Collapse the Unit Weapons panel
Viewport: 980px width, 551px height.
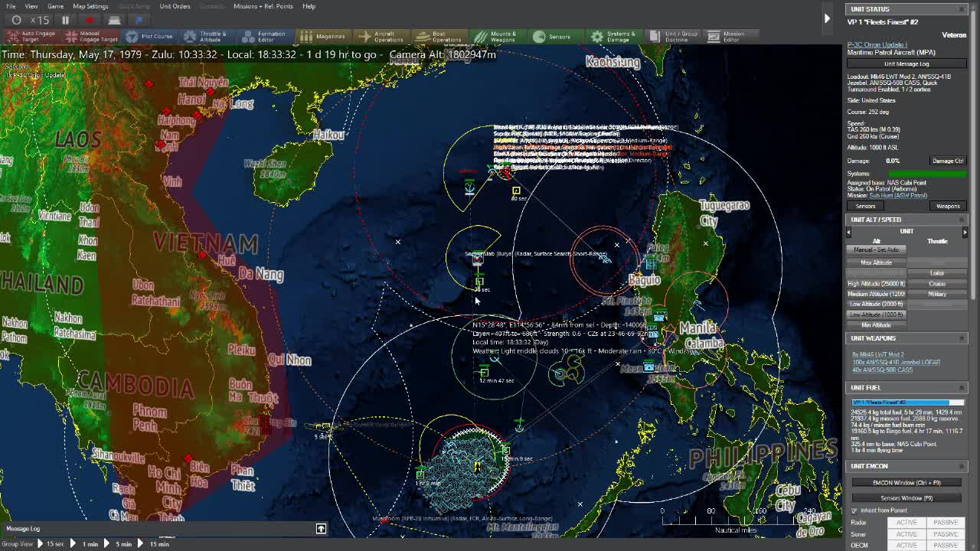pyautogui.click(x=962, y=338)
